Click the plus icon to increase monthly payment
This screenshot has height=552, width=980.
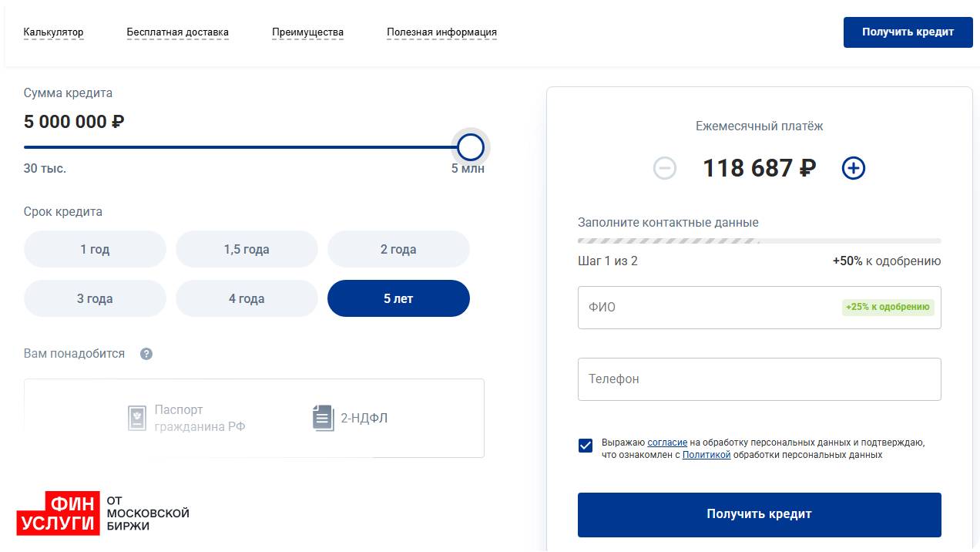click(x=853, y=168)
